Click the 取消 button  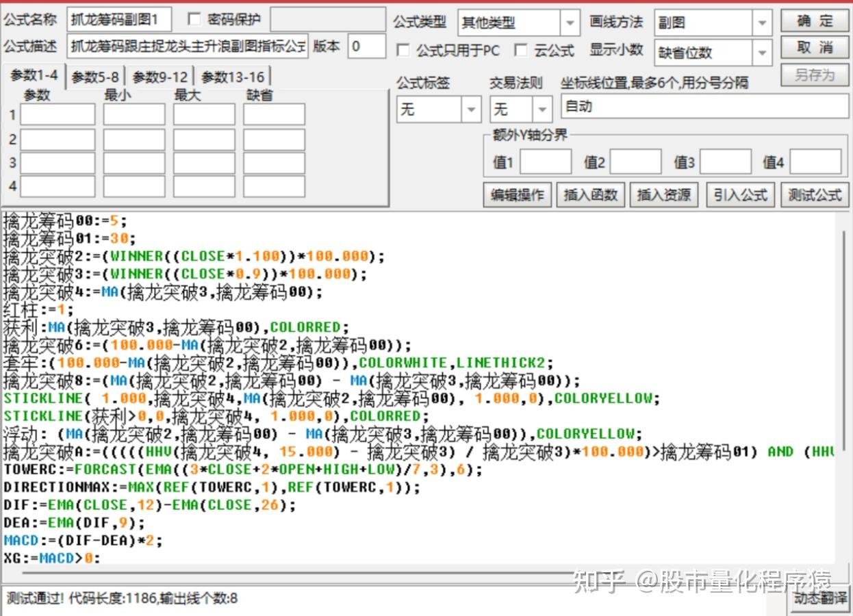coord(815,47)
